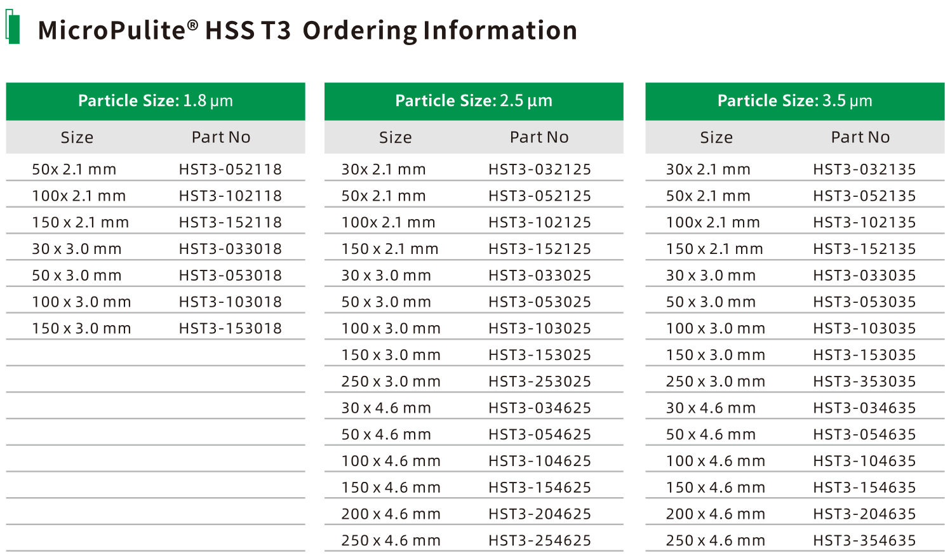
Task: Click part number HST3-152135
Action: point(865,249)
